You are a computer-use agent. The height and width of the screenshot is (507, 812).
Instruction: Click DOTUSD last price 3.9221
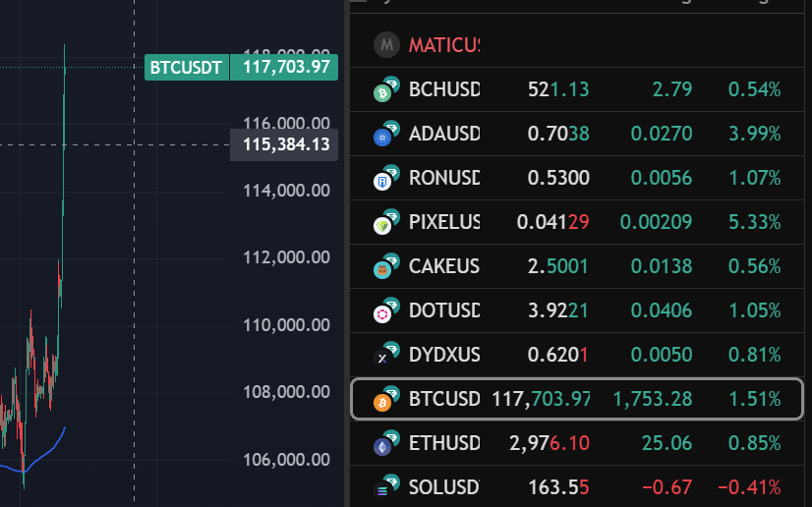(558, 310)
